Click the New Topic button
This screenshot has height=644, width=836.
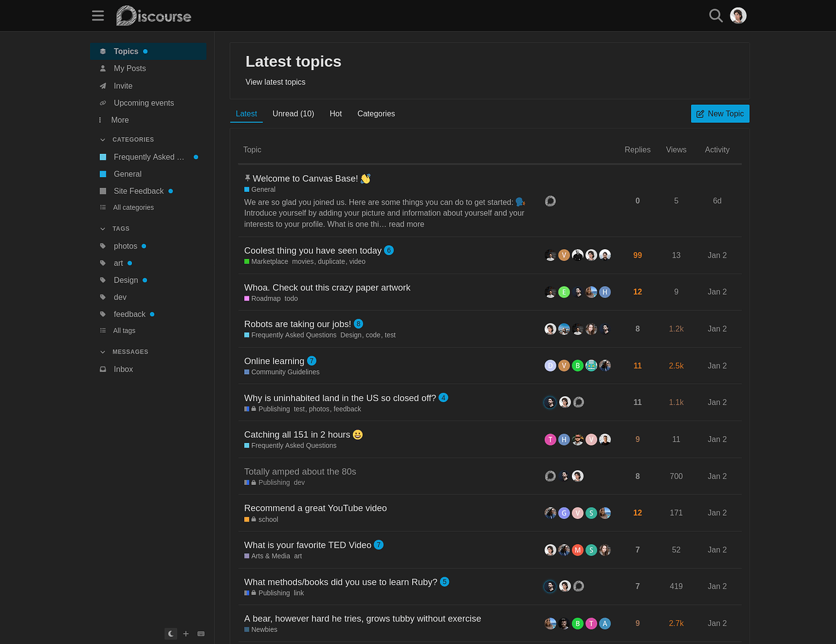719,113
